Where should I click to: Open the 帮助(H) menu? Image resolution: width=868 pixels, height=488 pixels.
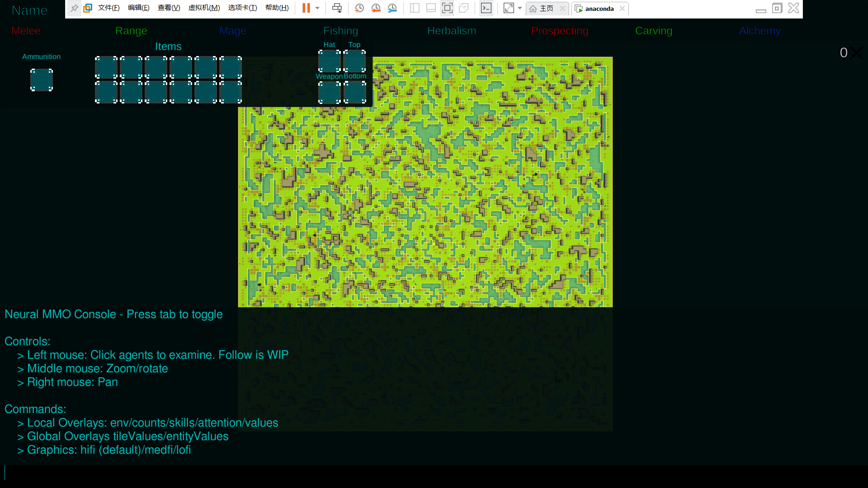277,8
